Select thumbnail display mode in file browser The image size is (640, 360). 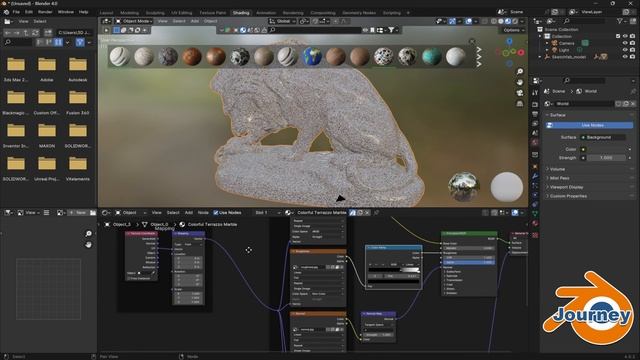click(58, 42)
